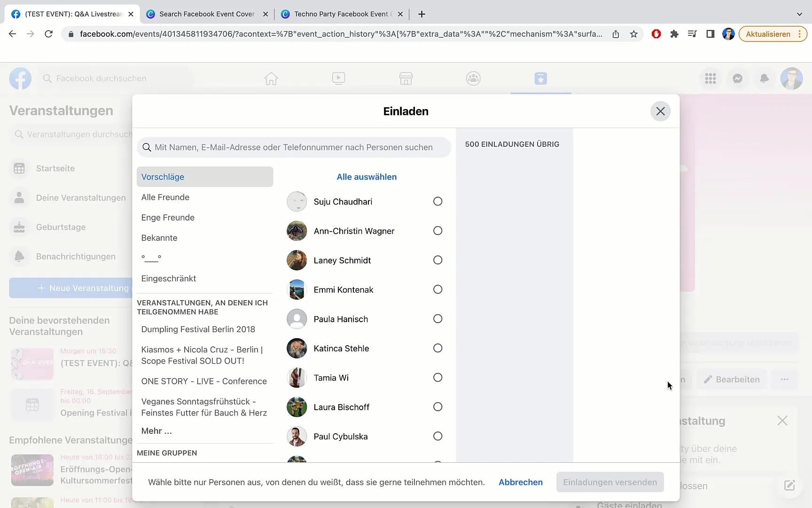Switch to Techno Party Facebook Event tab
Viewport: 812px width, 508px height.
pos(342,14)
